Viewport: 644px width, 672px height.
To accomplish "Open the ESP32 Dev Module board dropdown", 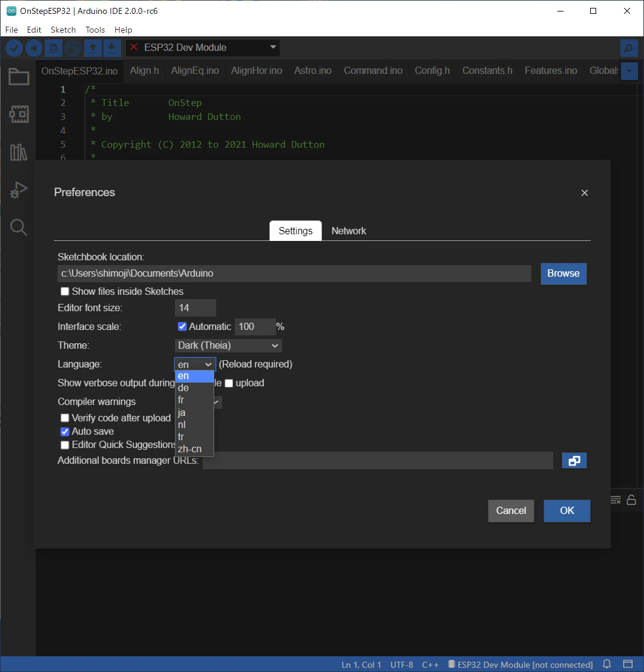I will (x=203, y=48).
